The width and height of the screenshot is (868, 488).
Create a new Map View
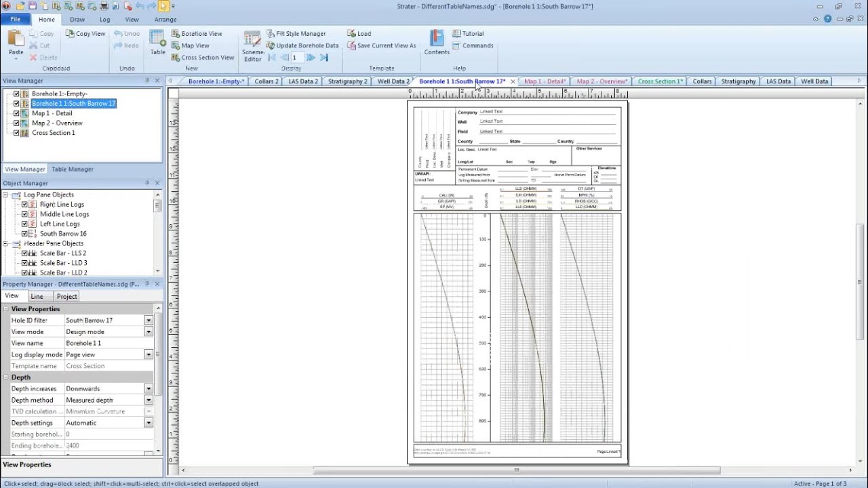(x=190, y=45)
